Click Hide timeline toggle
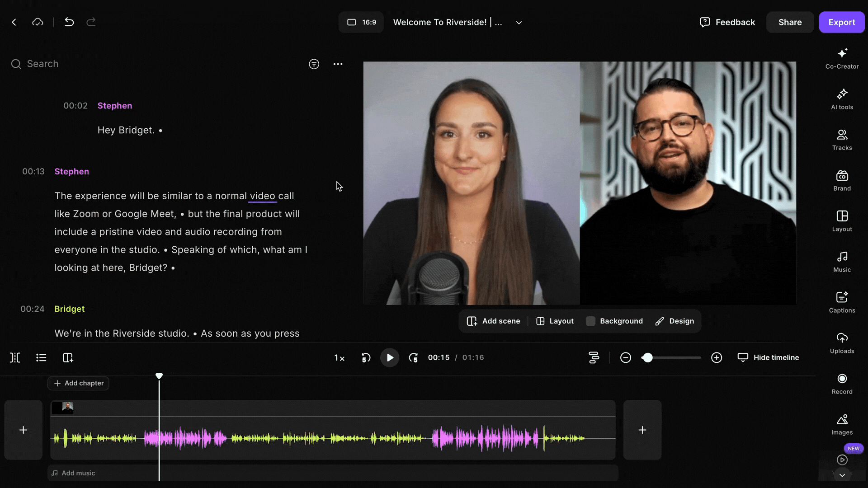 pos(768,357)
